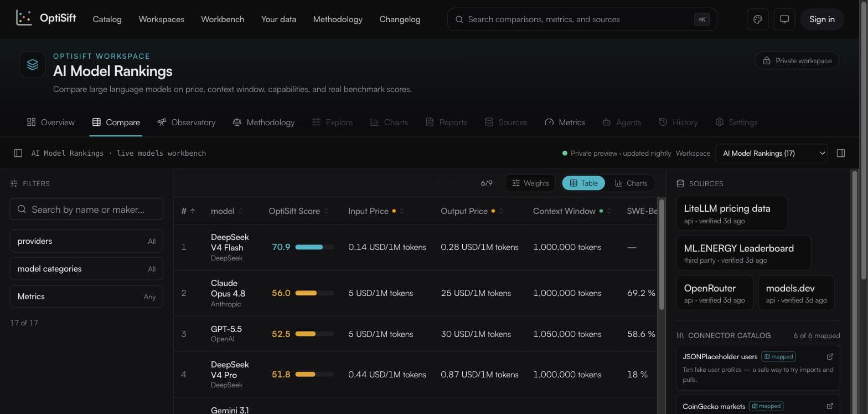Select the Compare tab
The image size is (868, 414).
(116, 122)
